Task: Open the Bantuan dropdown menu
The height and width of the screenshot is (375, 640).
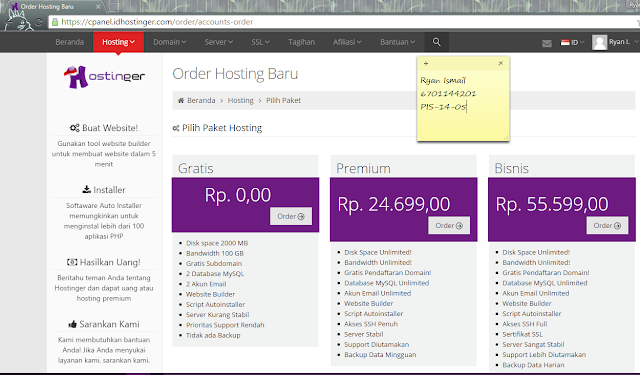Action: pyautogui.click(x=398, y=42)
